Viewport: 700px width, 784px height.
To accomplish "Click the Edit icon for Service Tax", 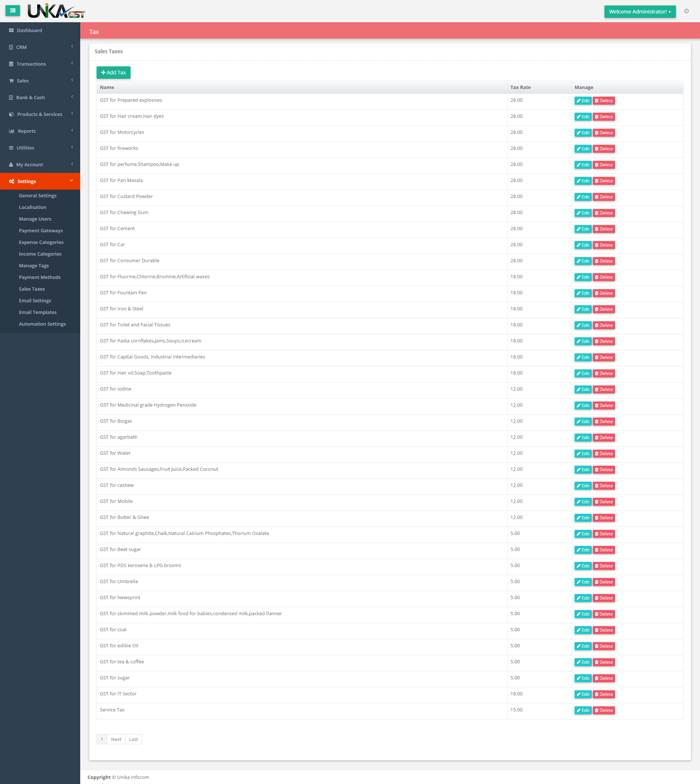I will pyautogui.click(x=582, y=710).
